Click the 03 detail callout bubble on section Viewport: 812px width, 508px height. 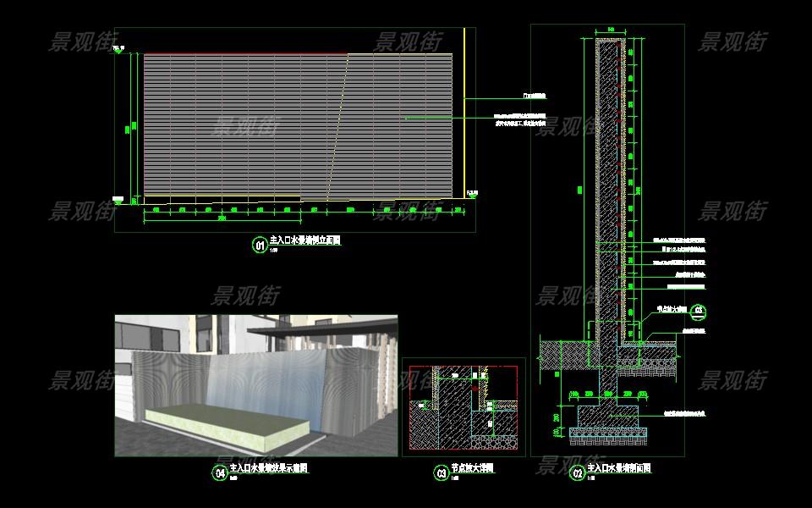[x=699, y=312]
